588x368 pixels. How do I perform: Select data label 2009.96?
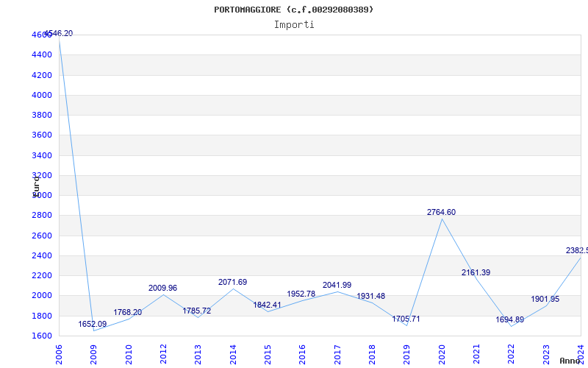tap(162, 288)
